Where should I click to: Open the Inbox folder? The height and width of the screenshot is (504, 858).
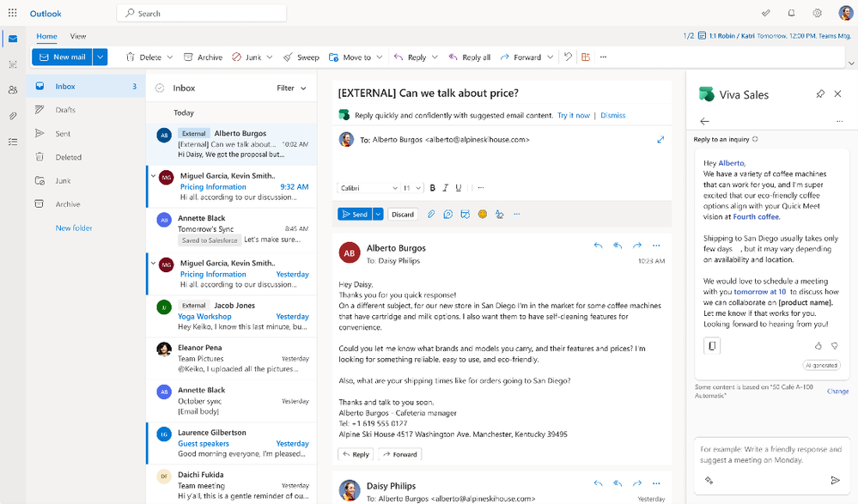coord(86,87)
